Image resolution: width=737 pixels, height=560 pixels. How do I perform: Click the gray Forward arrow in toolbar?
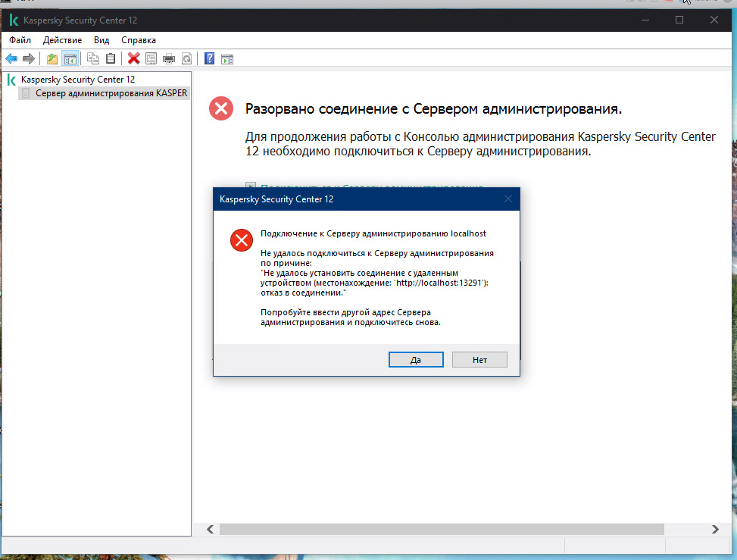[x=29, y=59]
